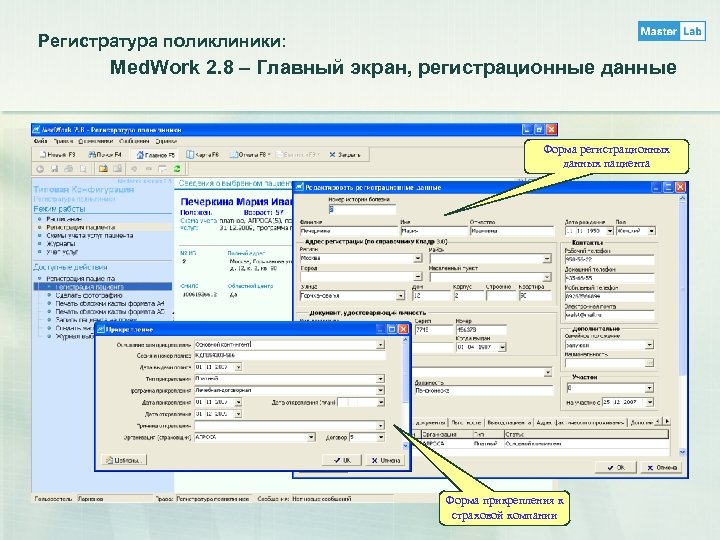Viewport: 720px width, 540px height.
Task: Open the 'Пол' dropdown in registration dialog
Action: (x=652, y=231)
